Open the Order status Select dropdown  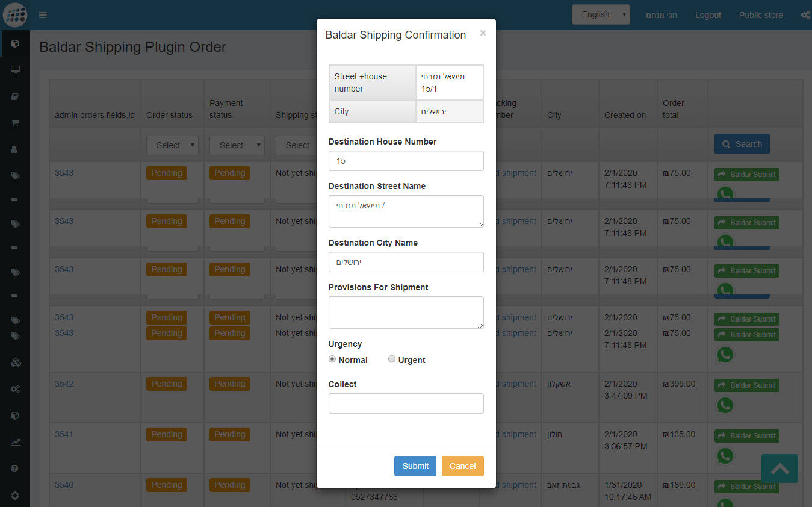coord(172,145)
